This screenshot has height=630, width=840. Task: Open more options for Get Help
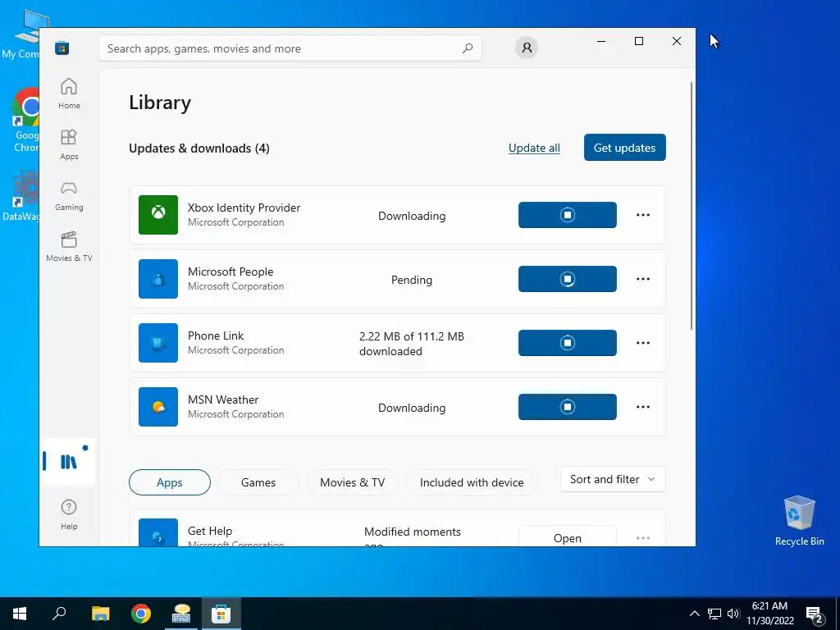[643, 537]
